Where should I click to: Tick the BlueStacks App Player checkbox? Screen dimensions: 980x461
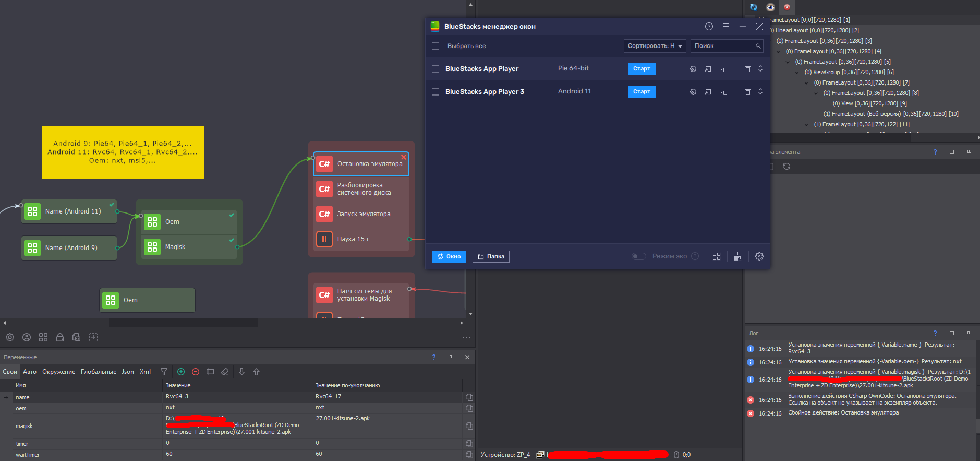pos(435,69)
